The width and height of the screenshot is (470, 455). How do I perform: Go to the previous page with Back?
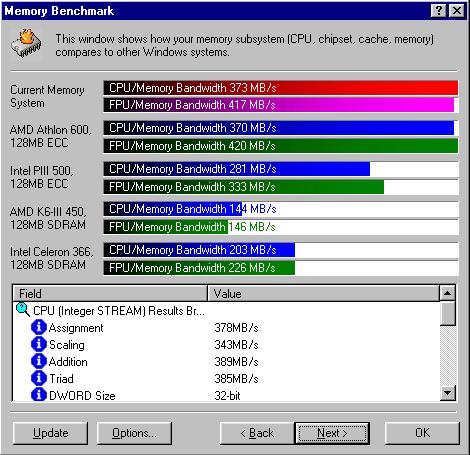pyautogui.click(x=257, y=433)
